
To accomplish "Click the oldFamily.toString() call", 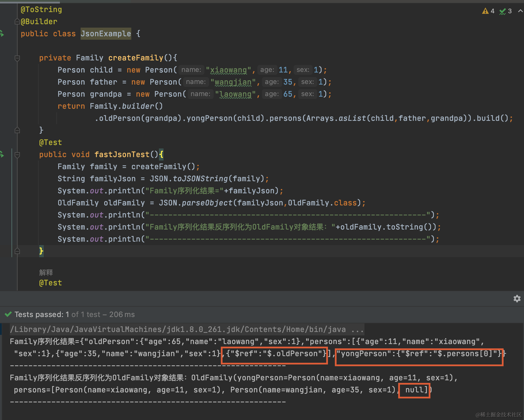I will click(x=386, y=227).
